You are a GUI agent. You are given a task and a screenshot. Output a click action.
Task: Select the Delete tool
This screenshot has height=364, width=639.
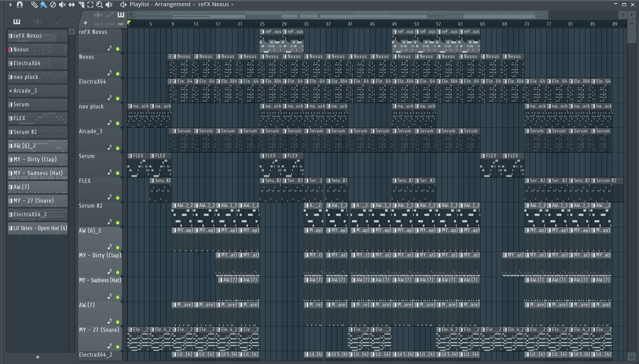point(53,4)
